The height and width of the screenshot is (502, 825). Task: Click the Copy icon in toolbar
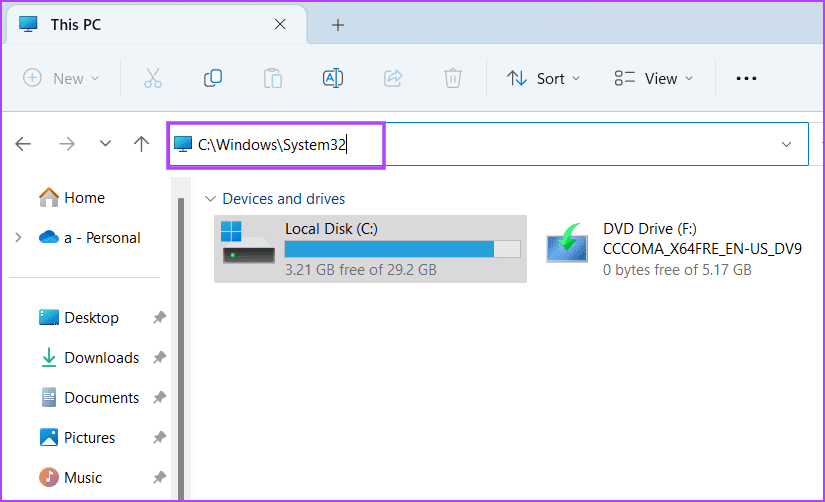click(213, 78)
